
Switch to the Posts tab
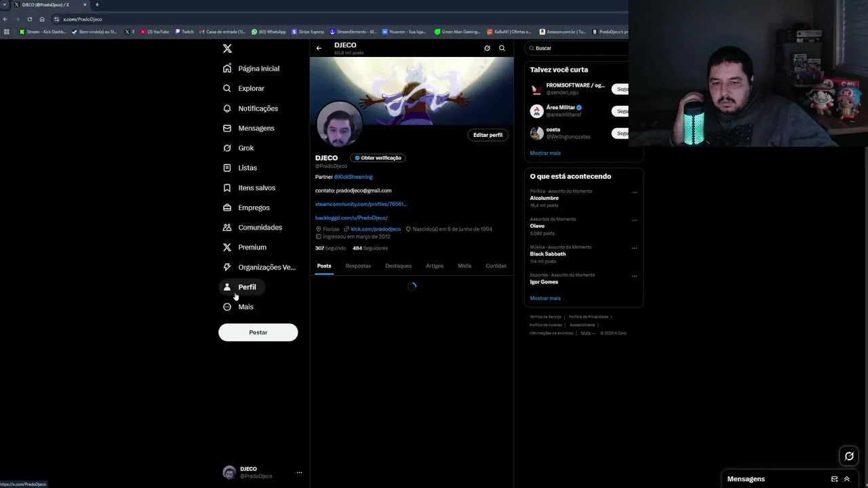[x=324, y=266]
